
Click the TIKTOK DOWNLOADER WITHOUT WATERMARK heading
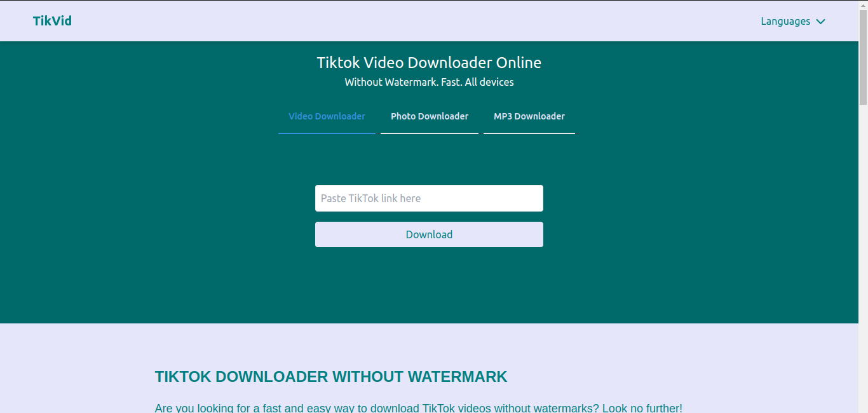330,376
